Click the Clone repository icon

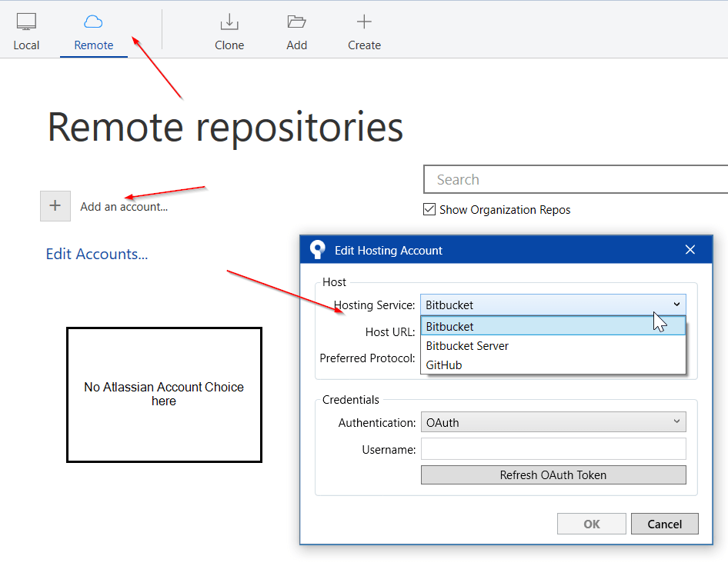(229, 25)
